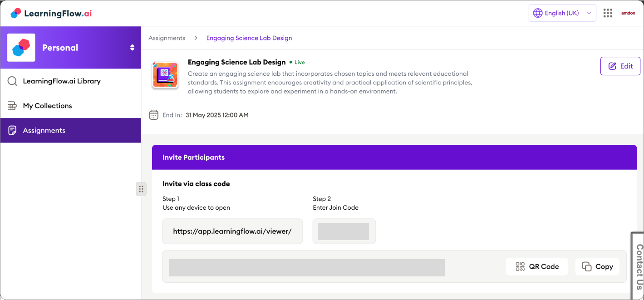Select Assignments in the sidebar

point(44,130)
